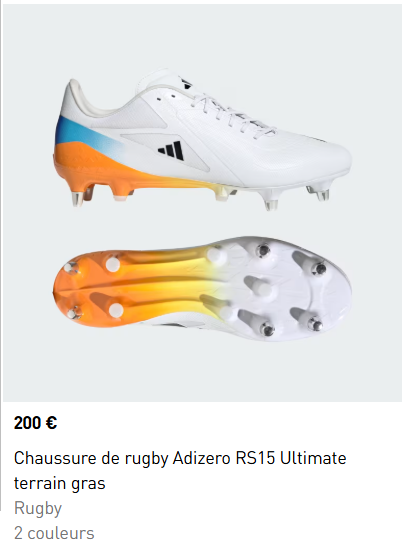Click the adidas logo on the shoe tongue

pyautogui.click(x=186, y=83)
